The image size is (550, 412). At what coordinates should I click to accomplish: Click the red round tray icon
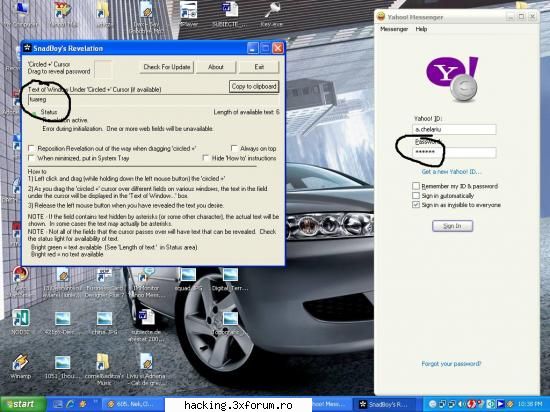pos(471,404)
